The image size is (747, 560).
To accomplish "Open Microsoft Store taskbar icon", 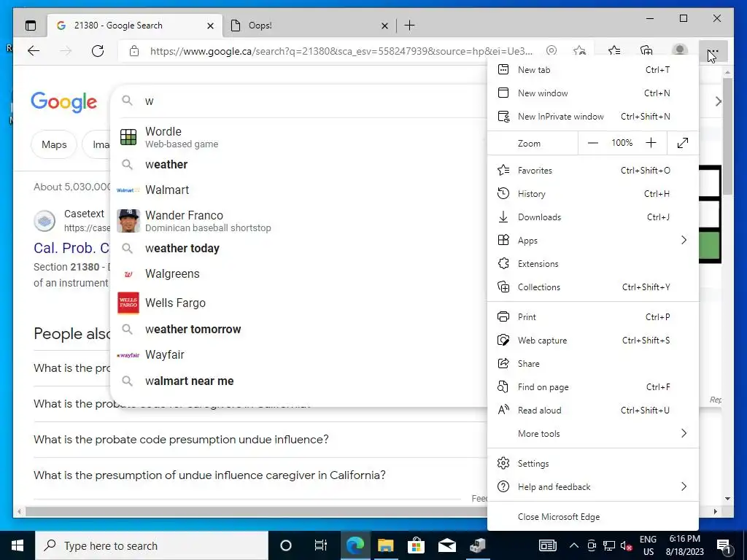I will [x=416, y=545].
